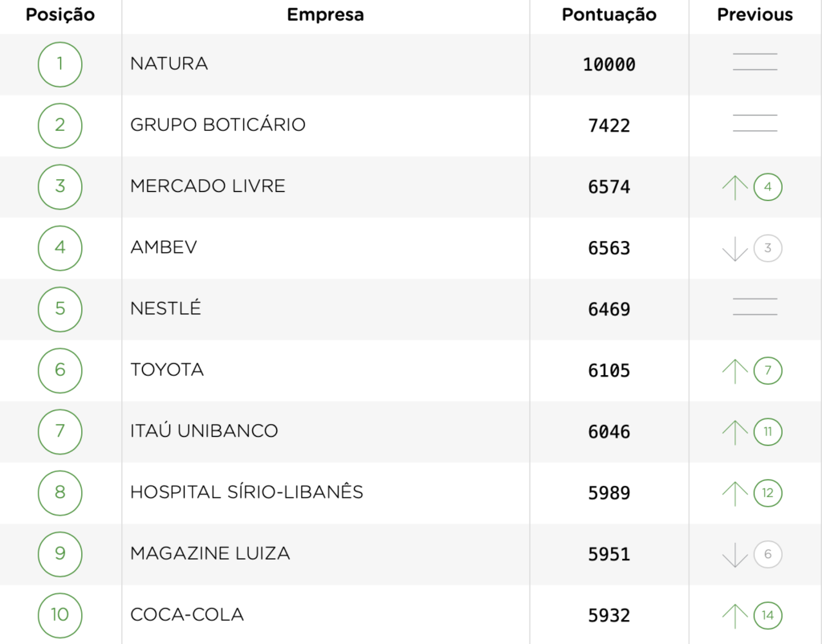Click the down arrow in Magazine Luiza row

click(x=735, y=555)
